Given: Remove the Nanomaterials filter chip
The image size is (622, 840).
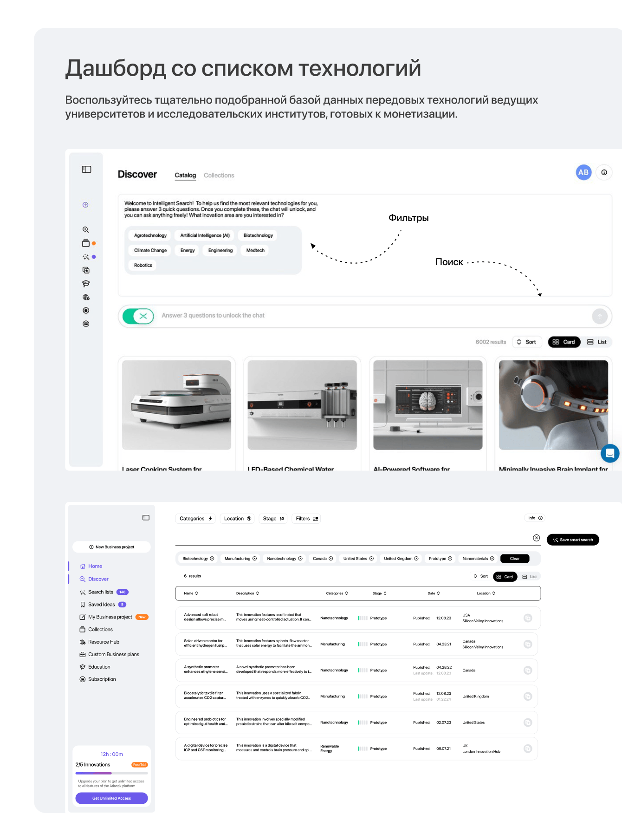Looking at the screenshot, I should (x=492, y=559).
